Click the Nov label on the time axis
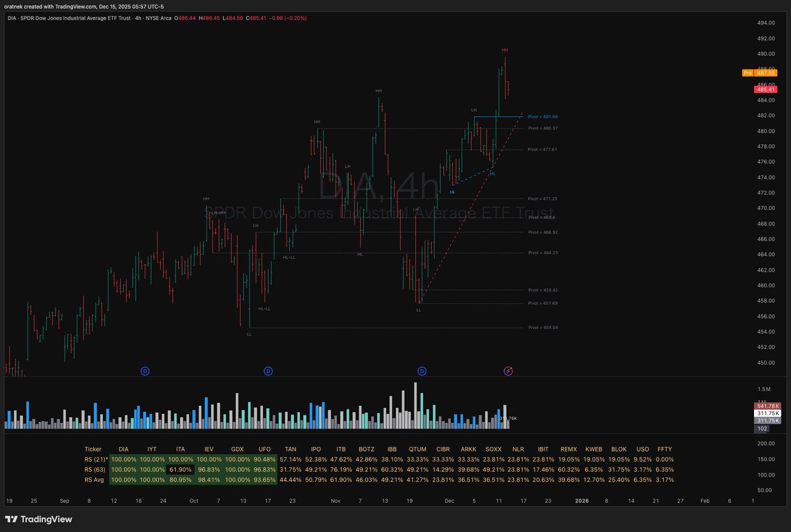 click(336, 500)
